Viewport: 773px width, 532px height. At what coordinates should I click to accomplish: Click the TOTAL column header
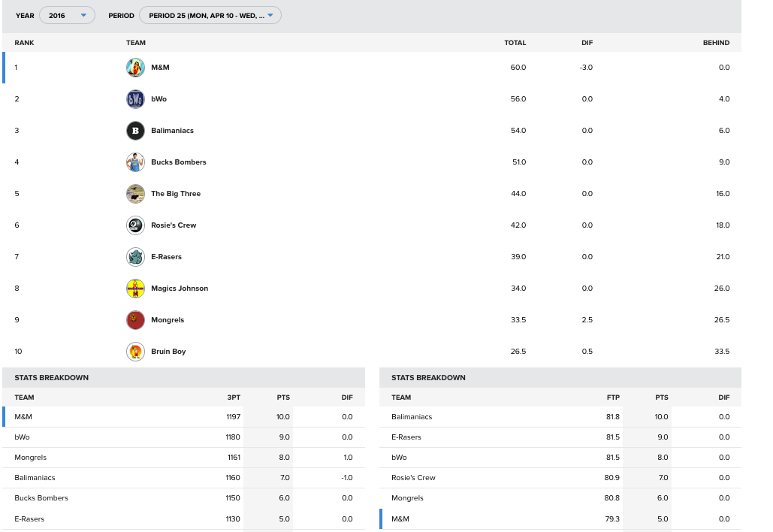pyautogui.click(x=515, y=43)
